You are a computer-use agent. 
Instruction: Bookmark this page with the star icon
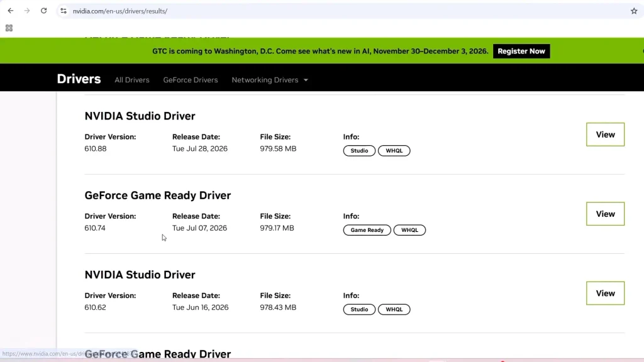[x=634, y=11]
